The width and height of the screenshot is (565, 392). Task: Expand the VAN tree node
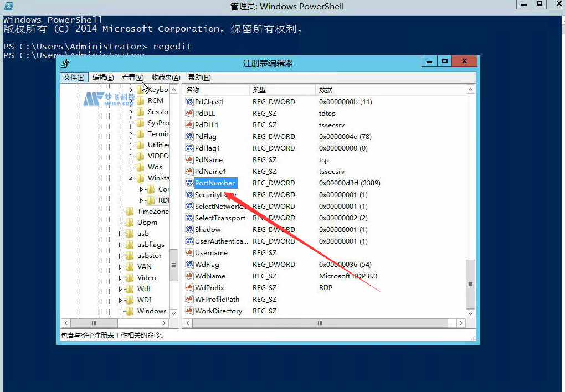tap(120, 266)
